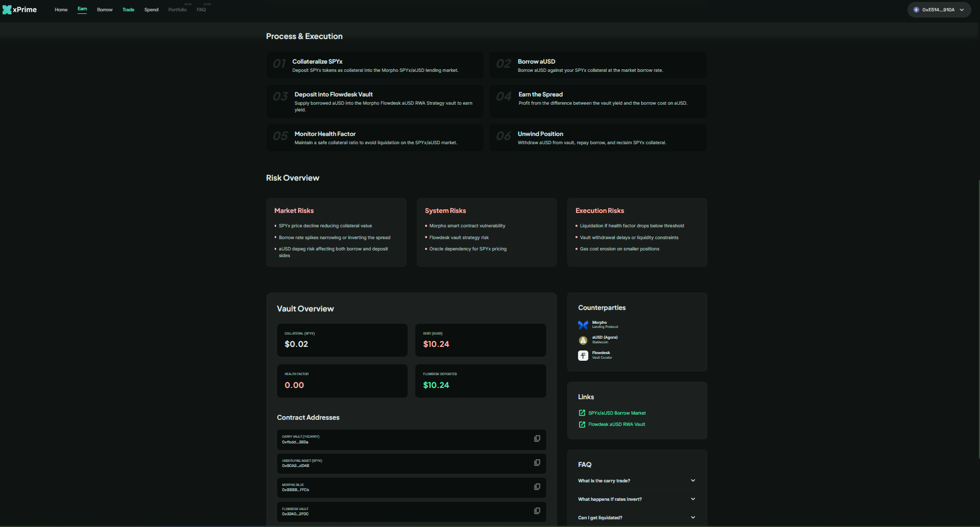Click the 'Counterparties' heading
This screenshot has width=980, height=527.
[x=602, y=308]
